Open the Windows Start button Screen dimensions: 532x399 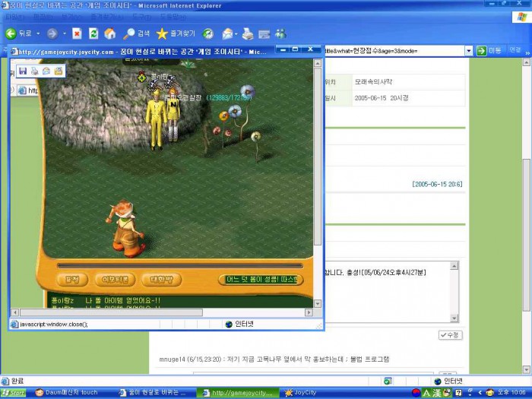click(14, 393)
